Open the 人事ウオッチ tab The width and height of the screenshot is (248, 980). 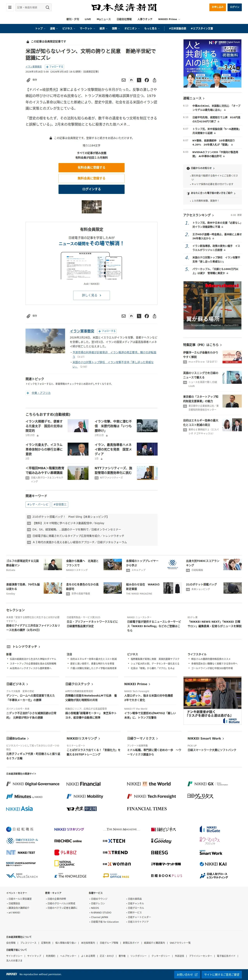145,19
